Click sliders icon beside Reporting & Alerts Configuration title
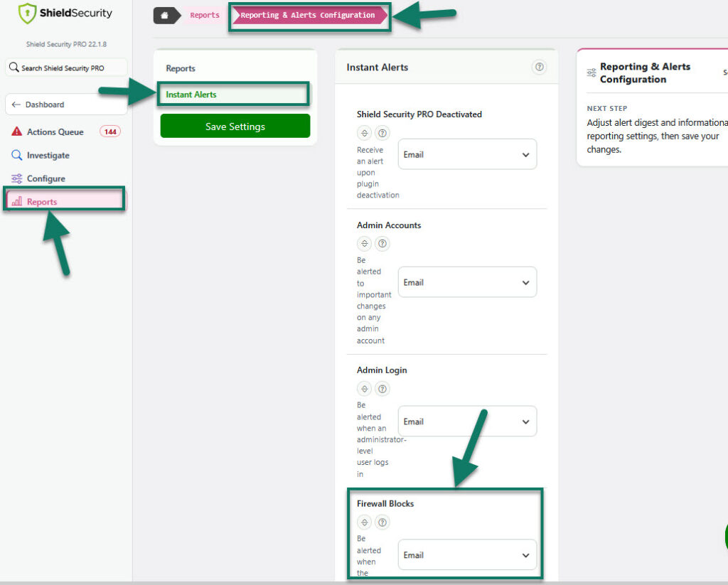Viewport: 728px width, 585px height. tap(591, 73)
